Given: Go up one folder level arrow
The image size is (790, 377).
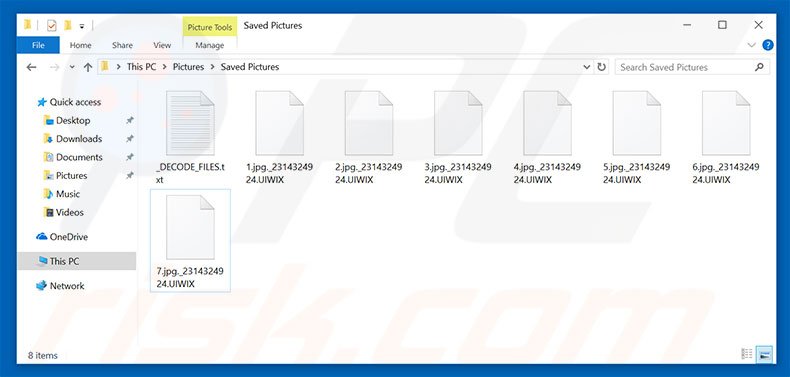Looking at the screenshot, I should point(88,67).
